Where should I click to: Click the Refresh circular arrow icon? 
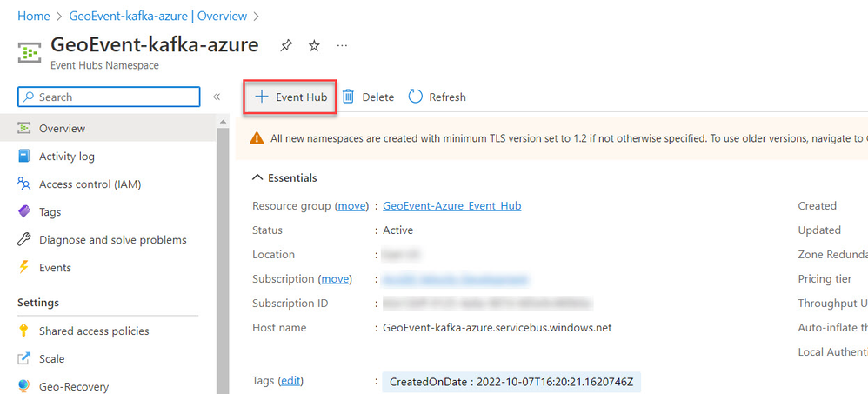(x=416, y=97)
